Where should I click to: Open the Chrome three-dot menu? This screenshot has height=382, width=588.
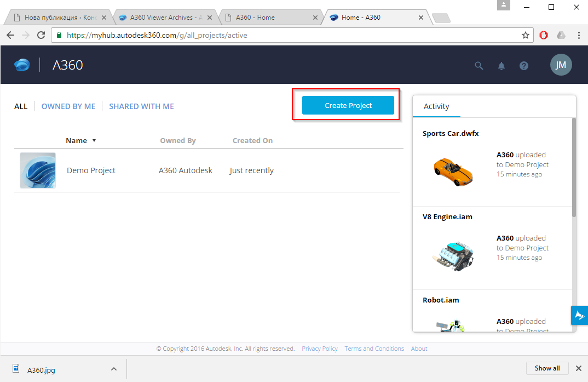point(579,35)
